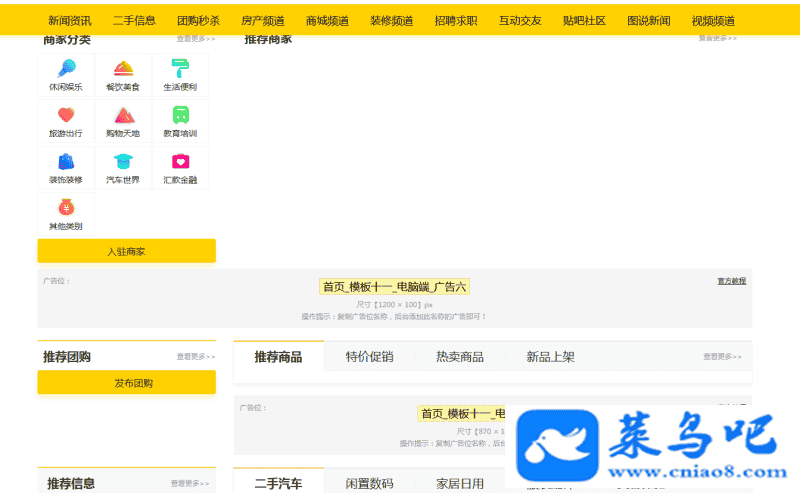Go to 新闻资讯 in navigation bar
The height and width of the screenshot is (493, 800).
click(69, 20)
